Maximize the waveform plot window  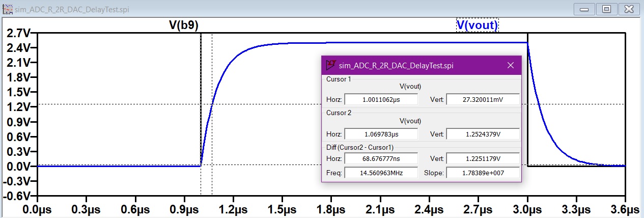607,9
